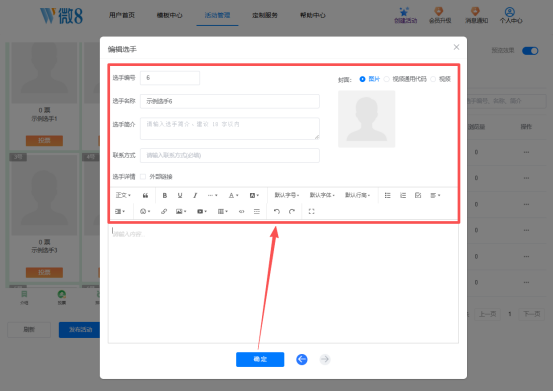Open the 用户首页 nav item
This screenshot has height=392, width=554.
tap(122, 15)
